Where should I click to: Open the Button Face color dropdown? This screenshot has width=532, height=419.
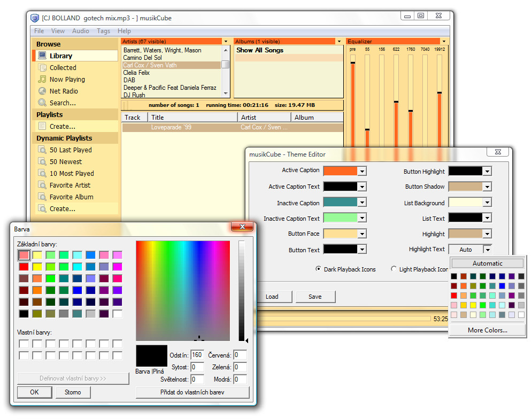(362, 234)
